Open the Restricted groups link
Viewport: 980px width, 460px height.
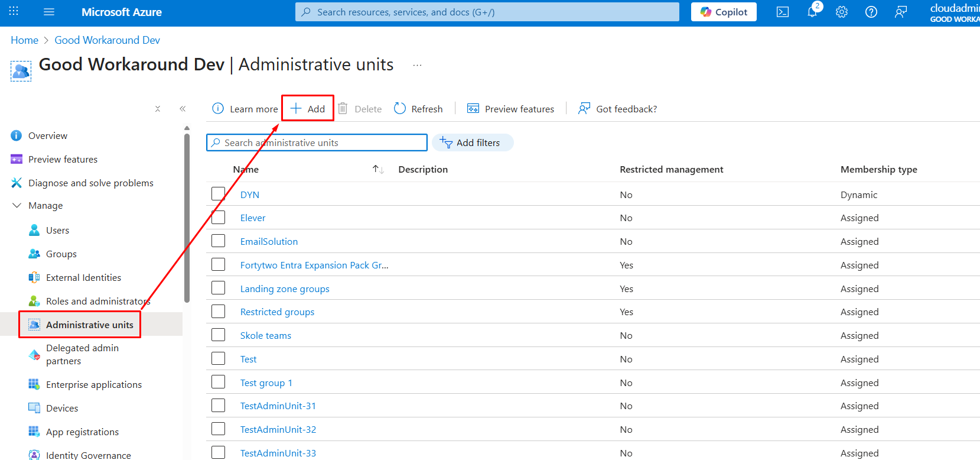277,312
